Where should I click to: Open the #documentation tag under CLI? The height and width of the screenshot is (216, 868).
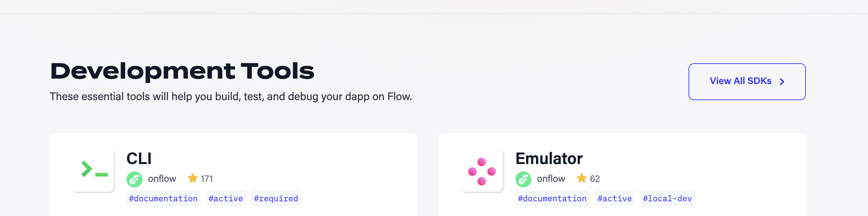point(163,198)
